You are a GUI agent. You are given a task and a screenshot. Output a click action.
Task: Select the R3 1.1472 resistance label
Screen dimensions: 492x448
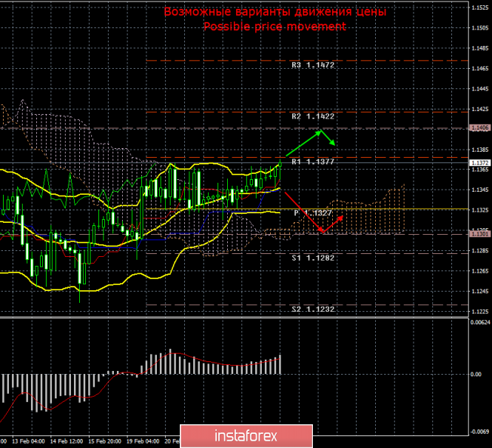point(313,65)
